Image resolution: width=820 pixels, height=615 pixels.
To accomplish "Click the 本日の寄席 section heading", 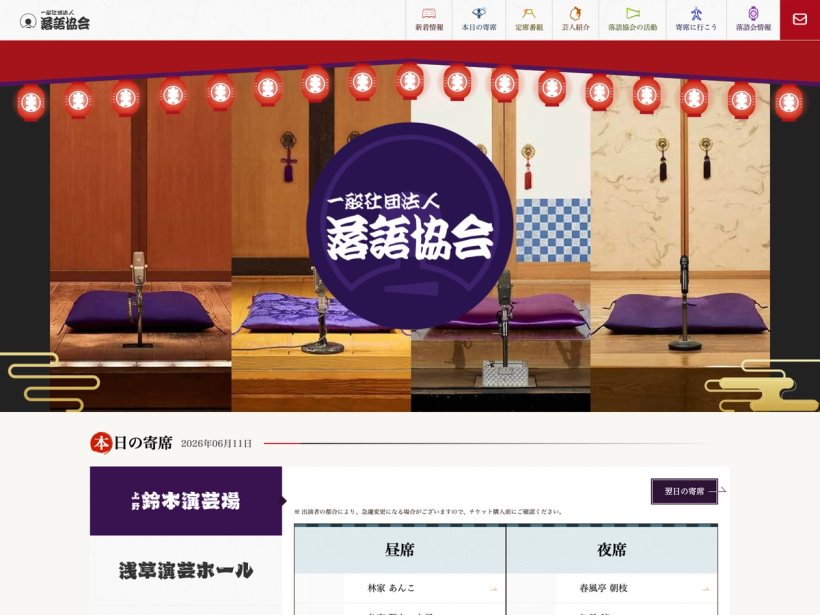I will [x=132, y=443].
